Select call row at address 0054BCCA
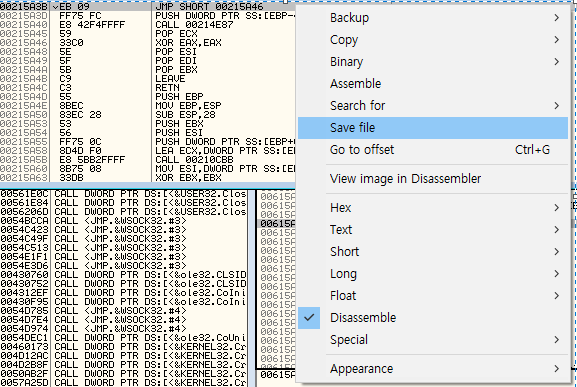The height and width of the screenshot is (387, 577). point(123,221)
